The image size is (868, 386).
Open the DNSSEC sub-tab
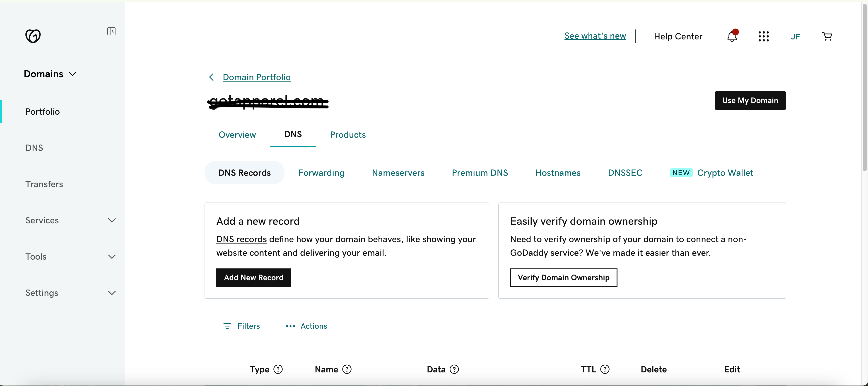point(625,173)
